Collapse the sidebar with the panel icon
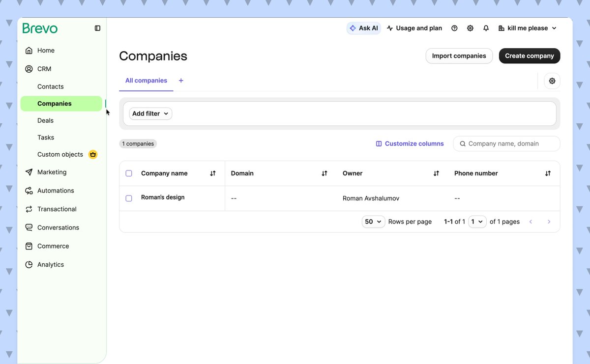This screenshot has height=364, width=590. coord(97,28)
